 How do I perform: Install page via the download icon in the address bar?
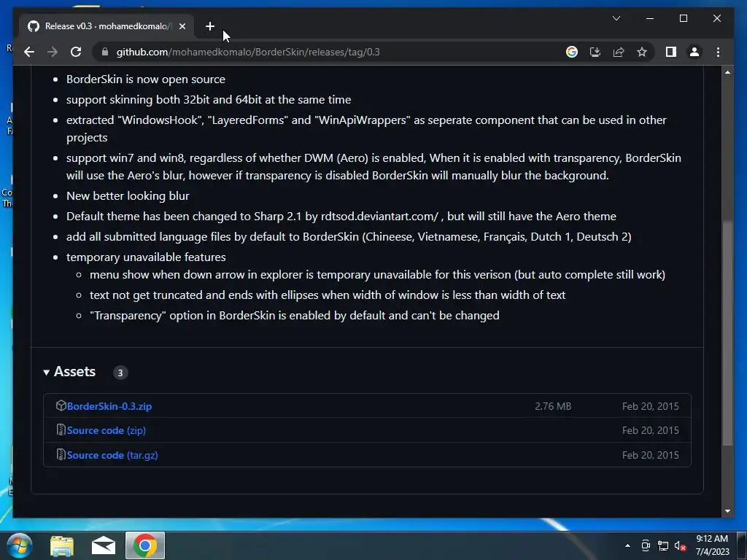click(595, 52)
